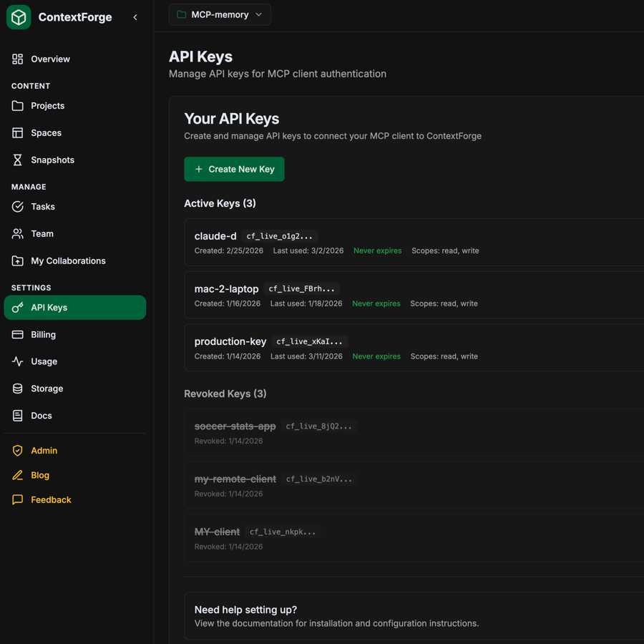Open the MCP-memory project dropdown
This screenshot has height=644, width=644.
click(220, 14)
